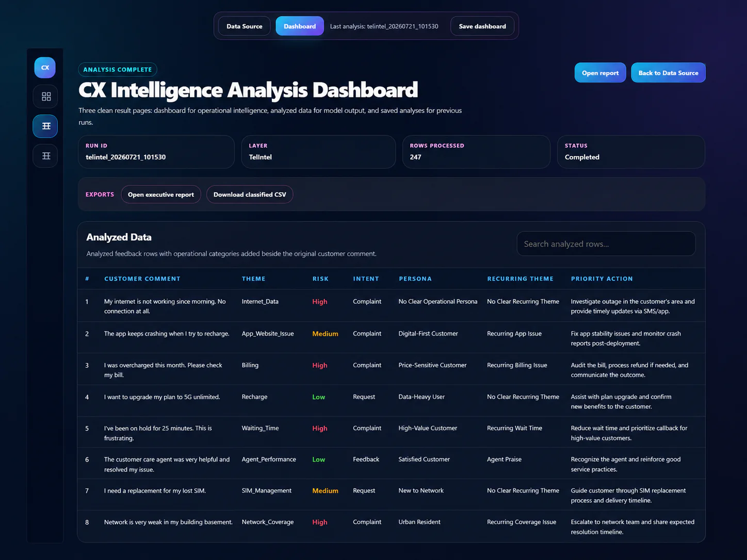This screenshot has height=560, width=747.
Task: Click the RECURRING THEME column header
Action: pos(520,278)
